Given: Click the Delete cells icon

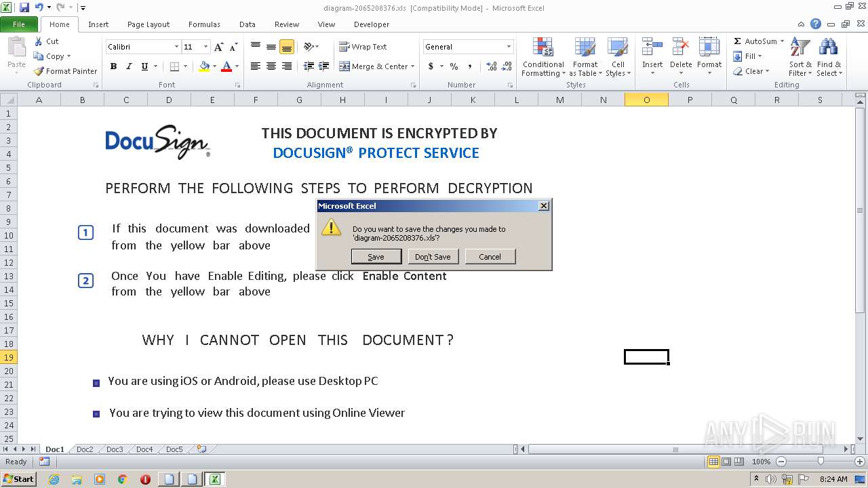Looking at the screenshot, I should pyautogui.click(x=681, y=47).
